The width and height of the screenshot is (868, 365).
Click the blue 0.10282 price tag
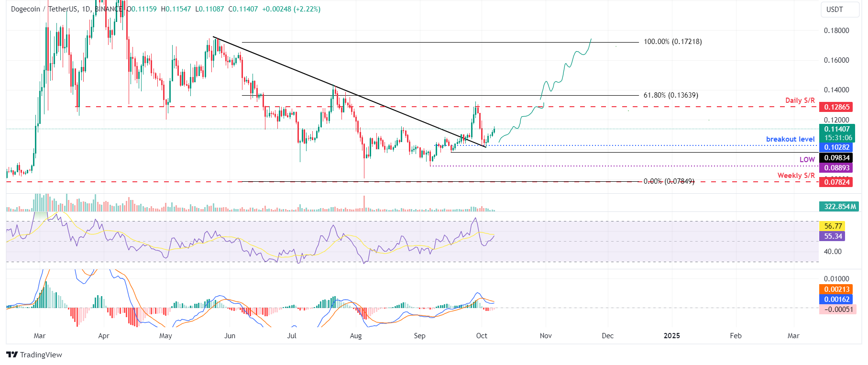point(836,147)
